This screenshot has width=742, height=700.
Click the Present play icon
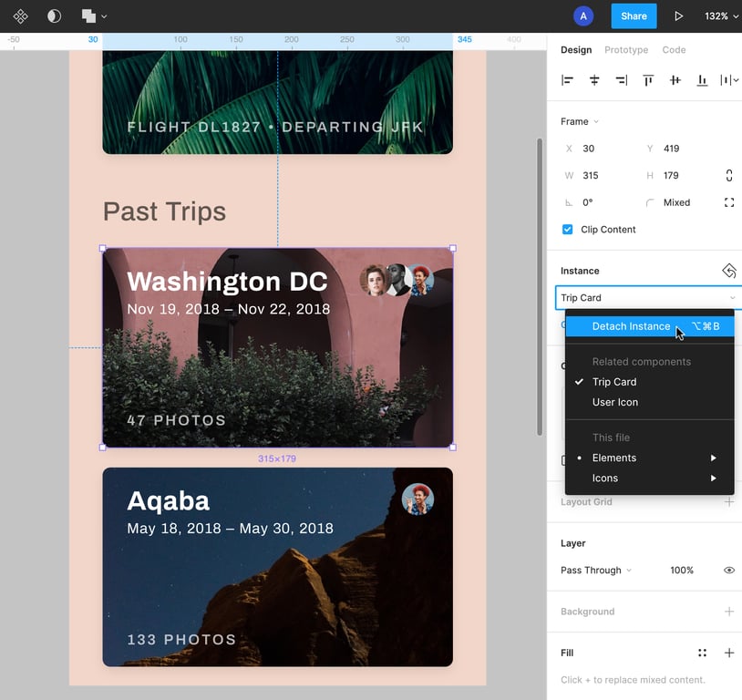point(678,16)
